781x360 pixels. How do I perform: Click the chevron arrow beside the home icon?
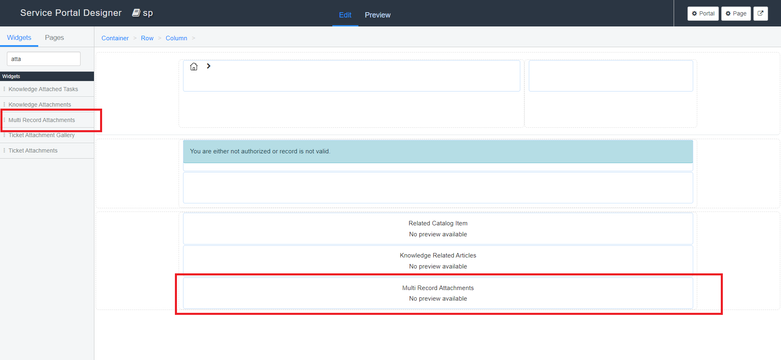coord(208,66)
